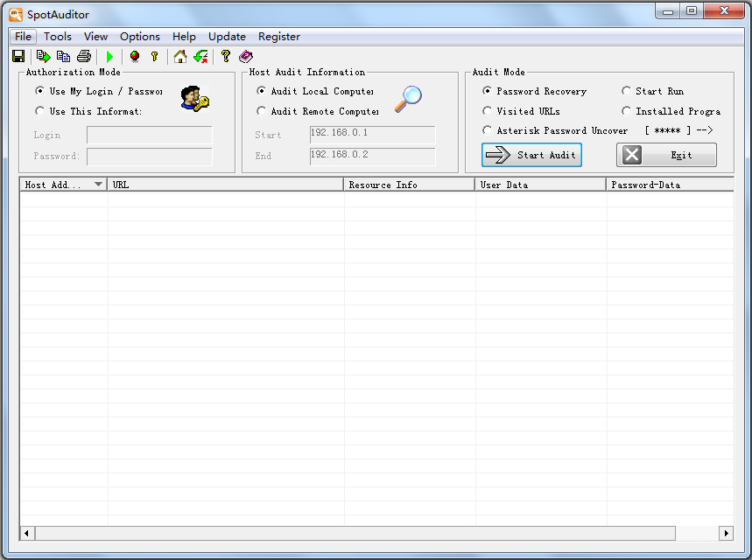Open the Tools menu
752x560 pixels.
click(58, 37)
